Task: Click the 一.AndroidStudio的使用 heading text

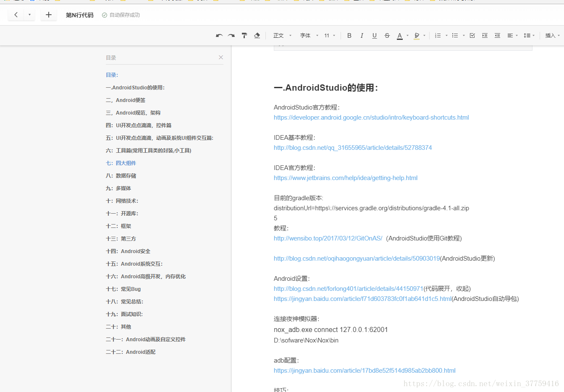Action: coord(326,88)
